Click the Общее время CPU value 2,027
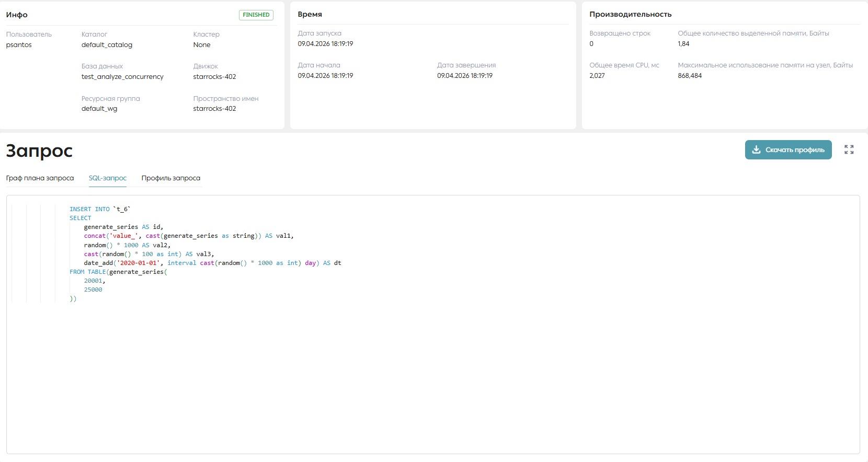The image size is (868, 462). pyautogui.click(x=597, y=76)
